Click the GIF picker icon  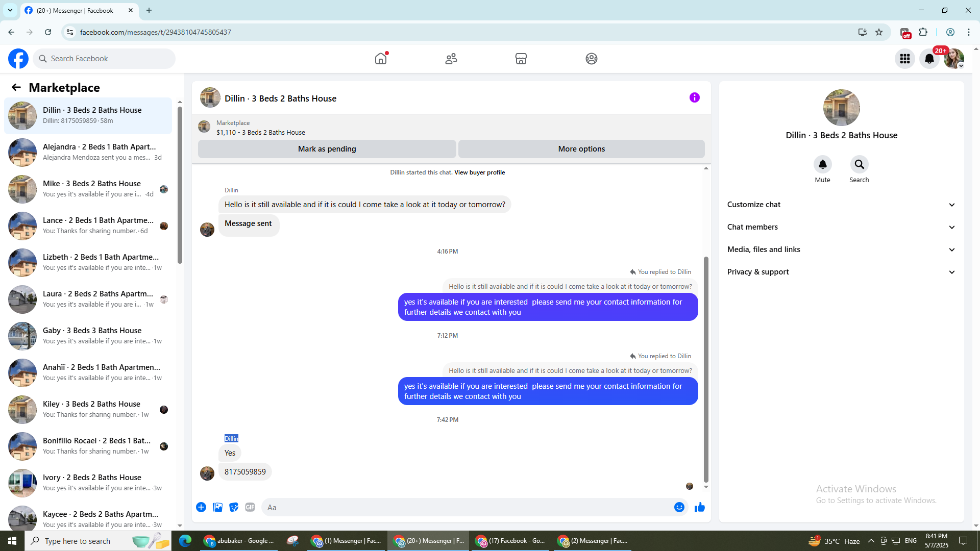(250, 507)
